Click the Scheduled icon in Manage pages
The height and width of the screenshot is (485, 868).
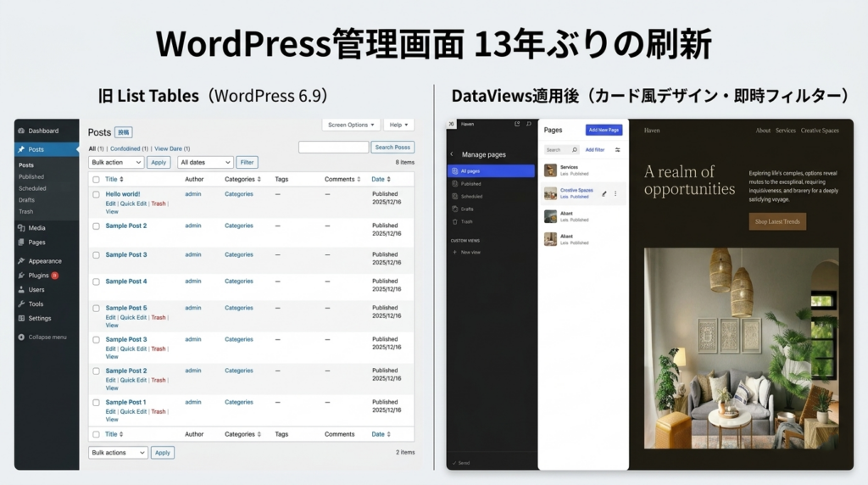pos(455,197)
